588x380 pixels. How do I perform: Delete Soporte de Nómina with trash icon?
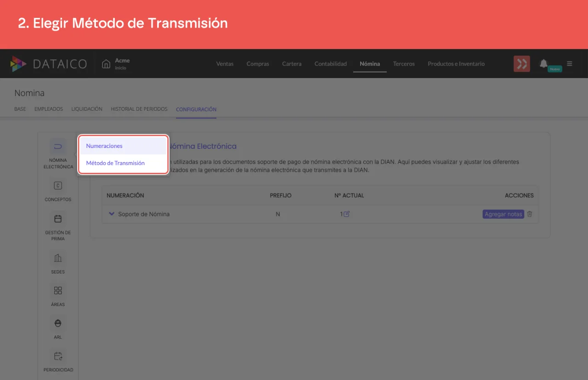(530, 214)
